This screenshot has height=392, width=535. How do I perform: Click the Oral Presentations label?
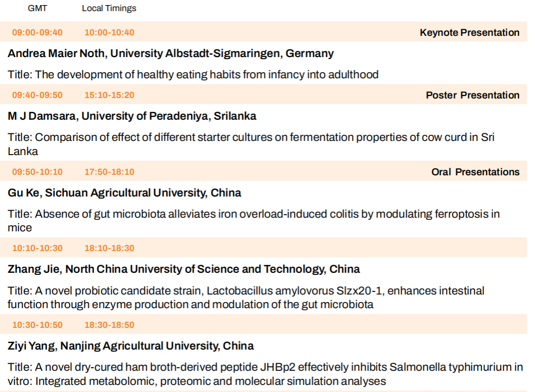475,172
